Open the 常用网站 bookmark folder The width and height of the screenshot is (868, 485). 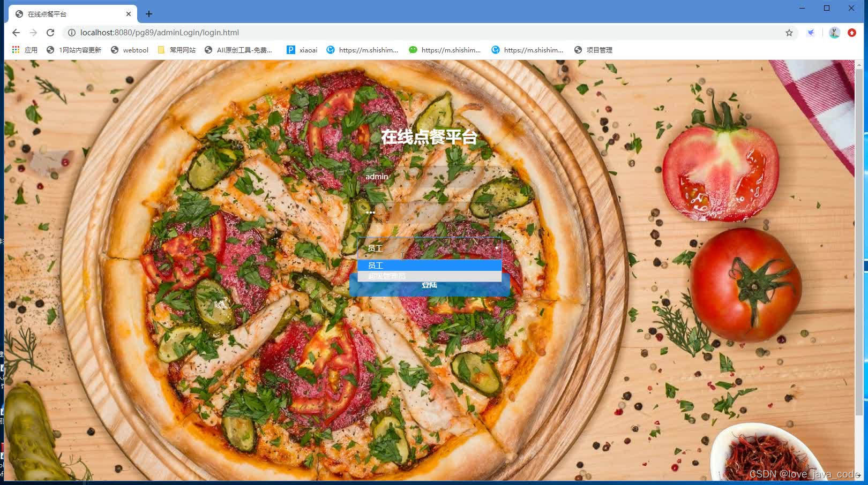[x=176, y=50]
